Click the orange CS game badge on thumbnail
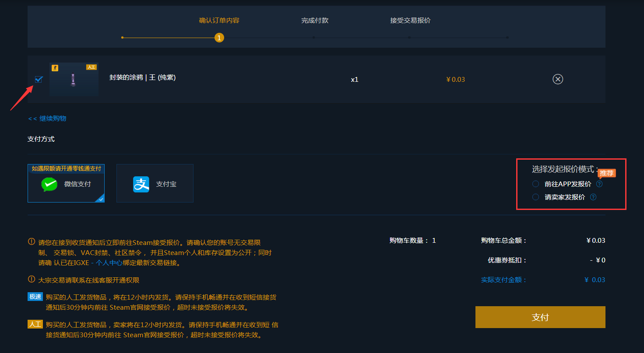Viewport: 644px width, 353px height. pyautogui.click(x=55, y=68)
